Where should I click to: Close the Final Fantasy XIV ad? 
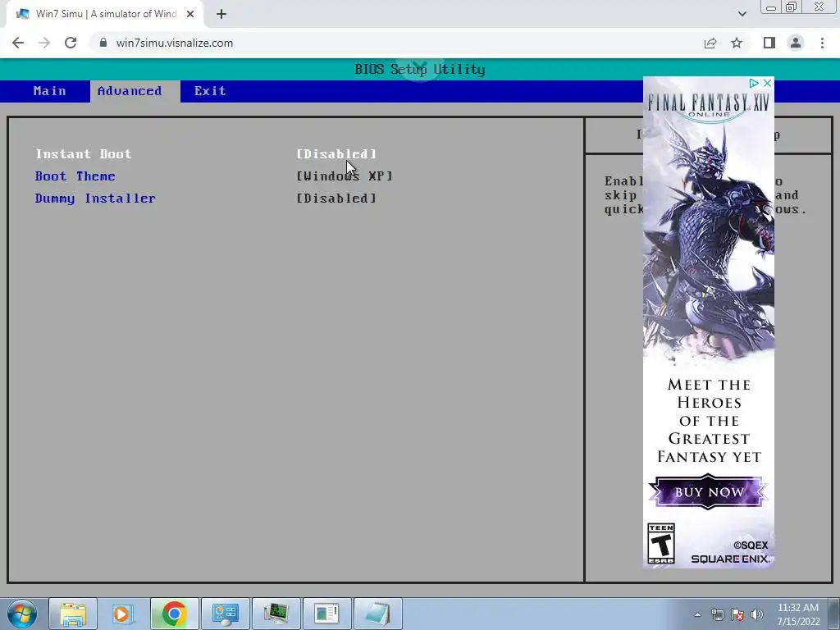click(767, 83)
